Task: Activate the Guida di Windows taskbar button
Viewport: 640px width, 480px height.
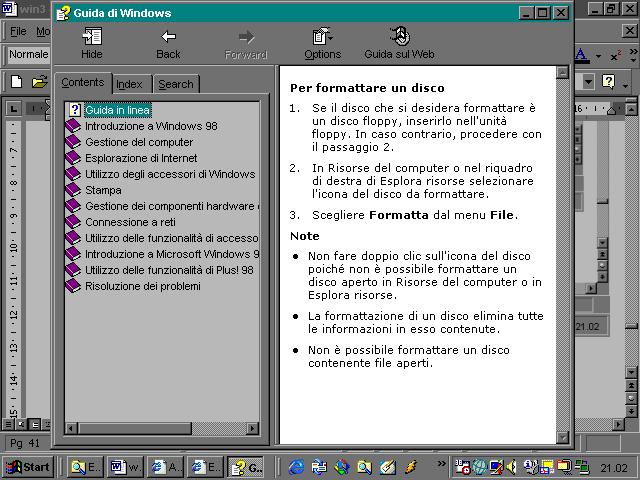Action: (246, 467)
